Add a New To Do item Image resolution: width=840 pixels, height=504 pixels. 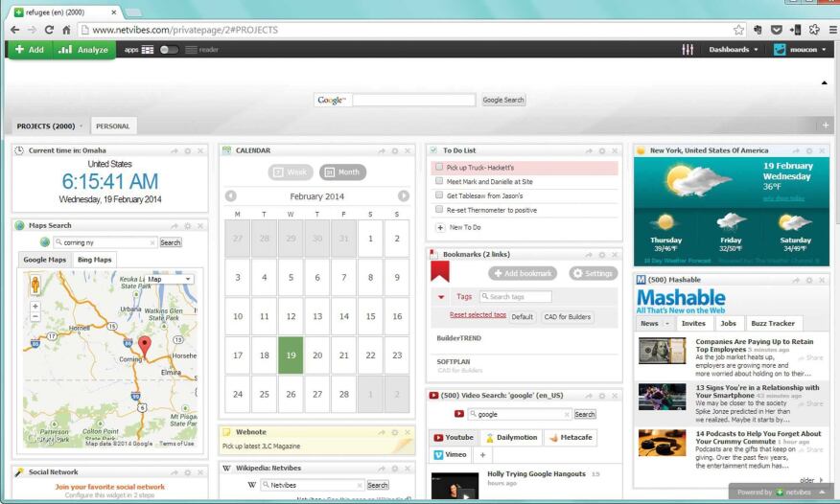click(x=458, y=227)
